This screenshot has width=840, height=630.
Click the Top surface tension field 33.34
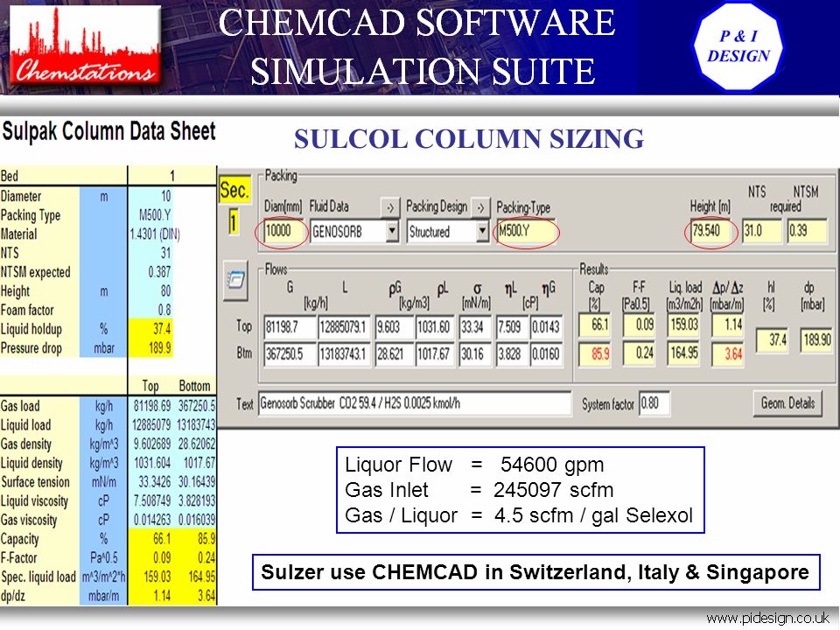475,326
